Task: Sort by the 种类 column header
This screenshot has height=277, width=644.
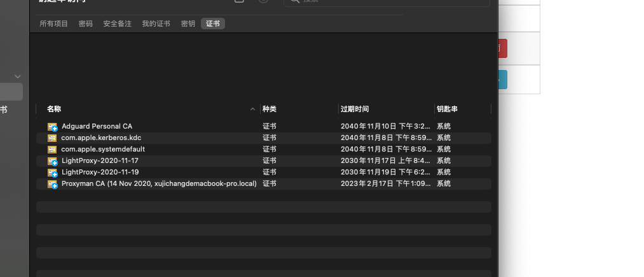Action: click(x=270, y=109)
